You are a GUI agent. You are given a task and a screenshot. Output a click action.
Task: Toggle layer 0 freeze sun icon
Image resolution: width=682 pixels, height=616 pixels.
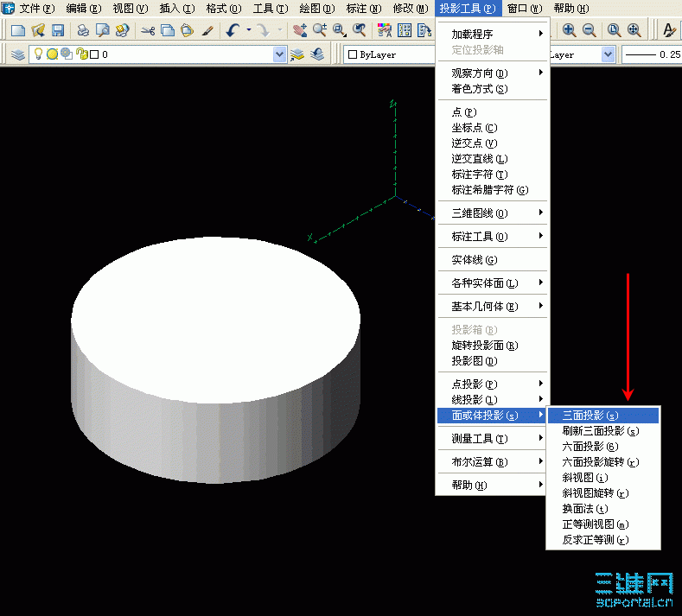click(x=52, y=54)
